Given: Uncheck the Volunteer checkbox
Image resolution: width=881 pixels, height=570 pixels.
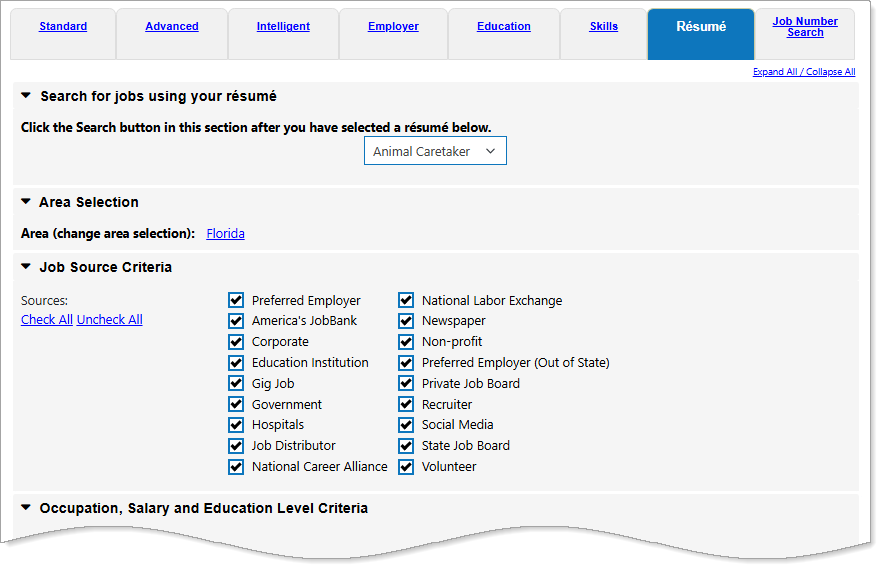Looking at the screenshot, I should click(406, 467).
